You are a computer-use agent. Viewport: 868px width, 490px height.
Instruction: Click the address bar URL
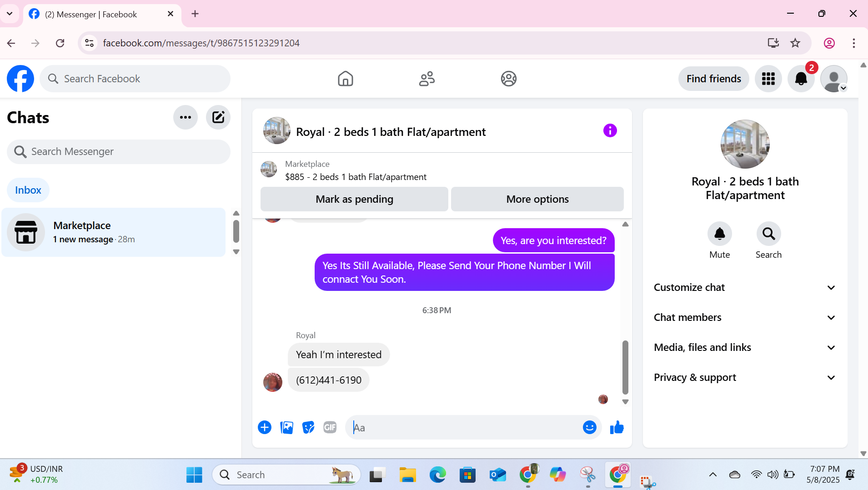[x=201, y=43]
